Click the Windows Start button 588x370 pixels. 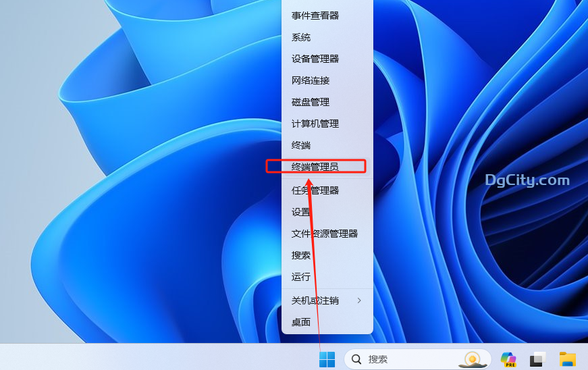click(327, 359)
